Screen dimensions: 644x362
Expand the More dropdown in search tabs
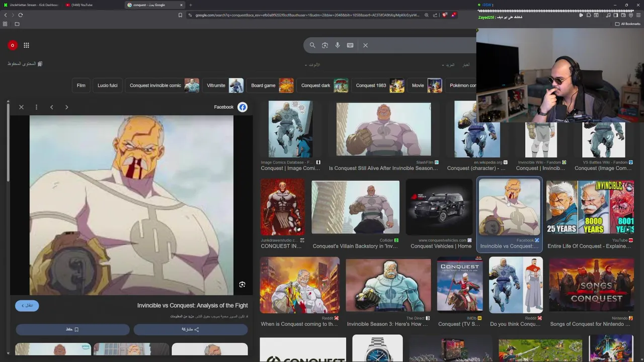point(448,65)
